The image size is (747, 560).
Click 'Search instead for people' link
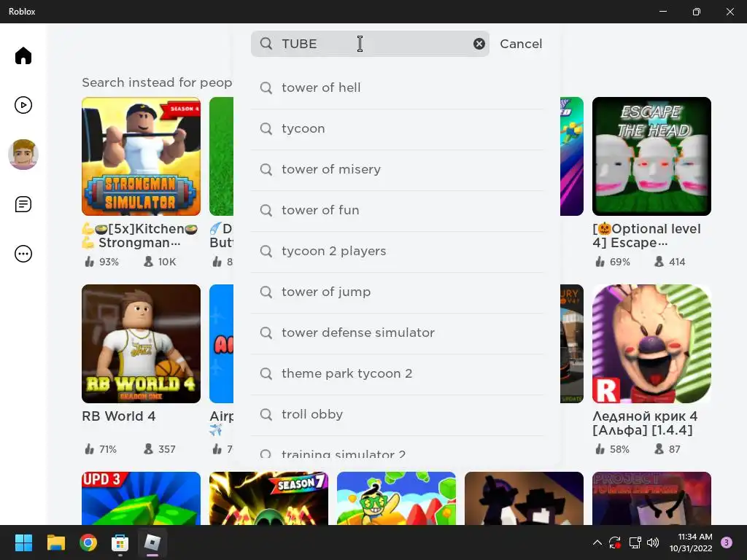pyautogui.click(x=158, y=82)
